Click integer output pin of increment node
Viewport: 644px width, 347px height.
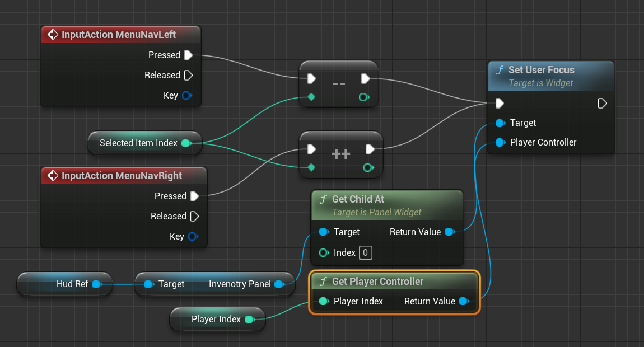368,167
